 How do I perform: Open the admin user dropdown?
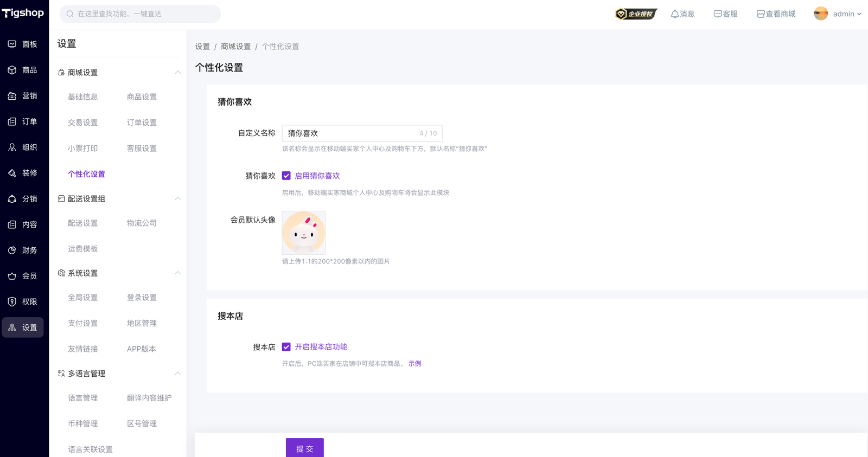838,14
